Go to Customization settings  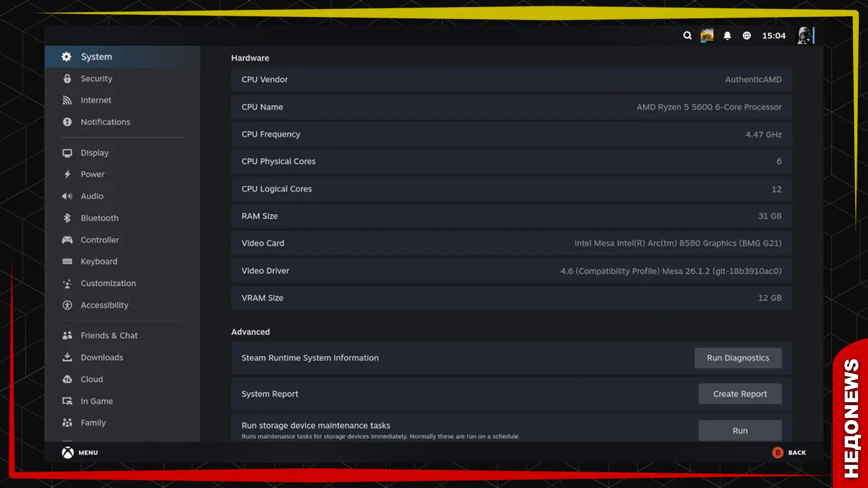(x=122, y=283)
